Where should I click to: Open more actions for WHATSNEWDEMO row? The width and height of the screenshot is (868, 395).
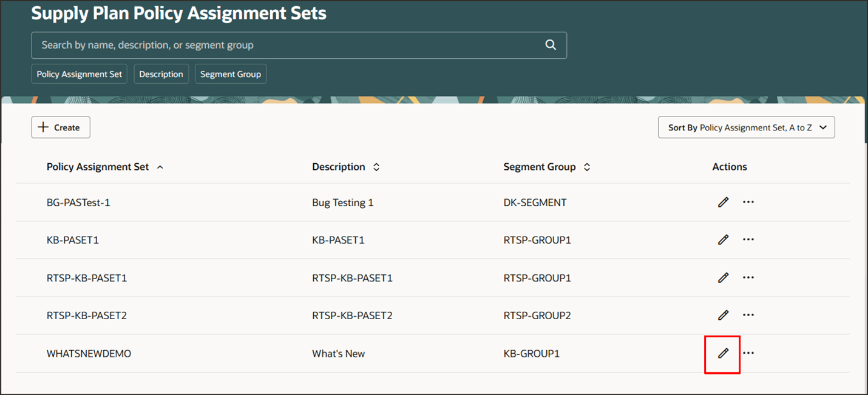click(748, 353)
